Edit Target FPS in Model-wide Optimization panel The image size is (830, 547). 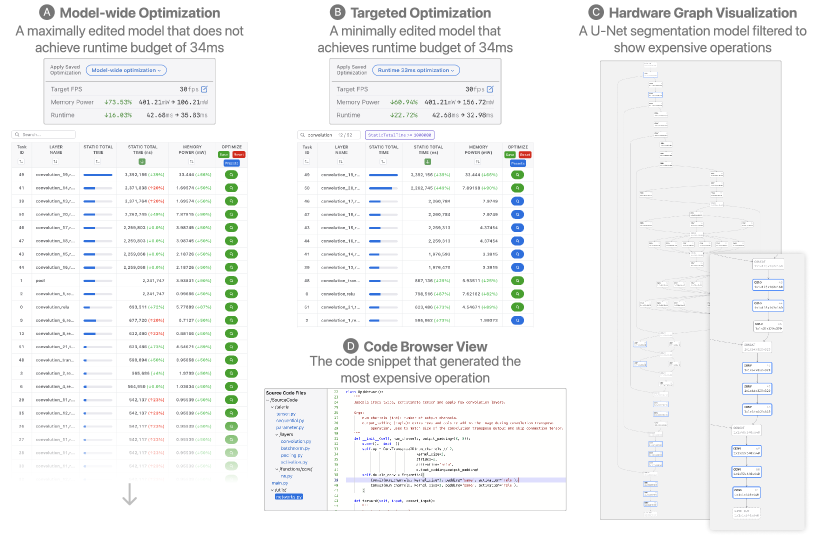point(204,89)
